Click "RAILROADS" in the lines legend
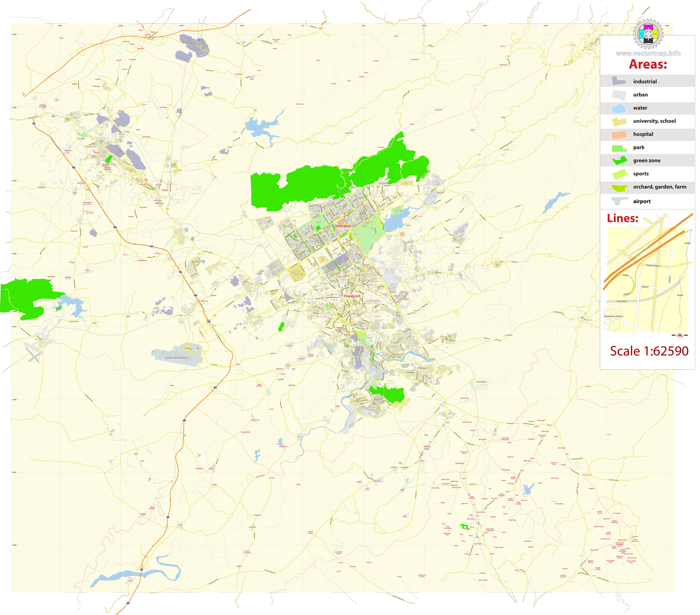700x615 pixels. (x=622, y=301)
